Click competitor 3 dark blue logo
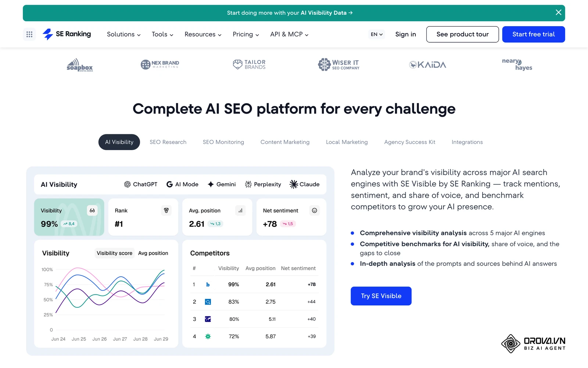Viewport: 588px width, 368px height. 208,319
